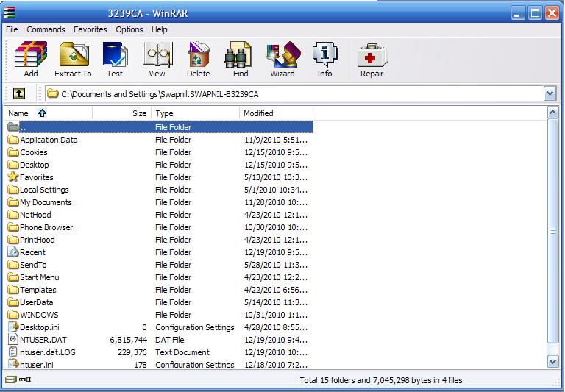Click the size value 6,815,744
This screenshot has height=392, width=565.
(128, 340)
